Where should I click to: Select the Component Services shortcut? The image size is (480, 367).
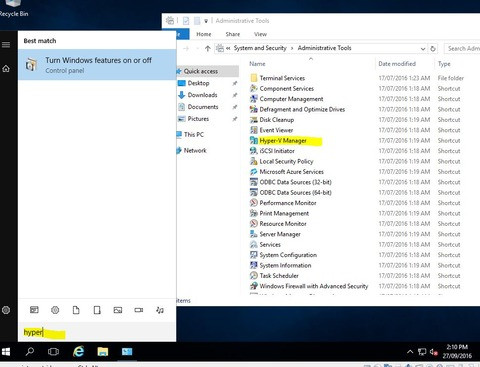(x=286, y=88)
